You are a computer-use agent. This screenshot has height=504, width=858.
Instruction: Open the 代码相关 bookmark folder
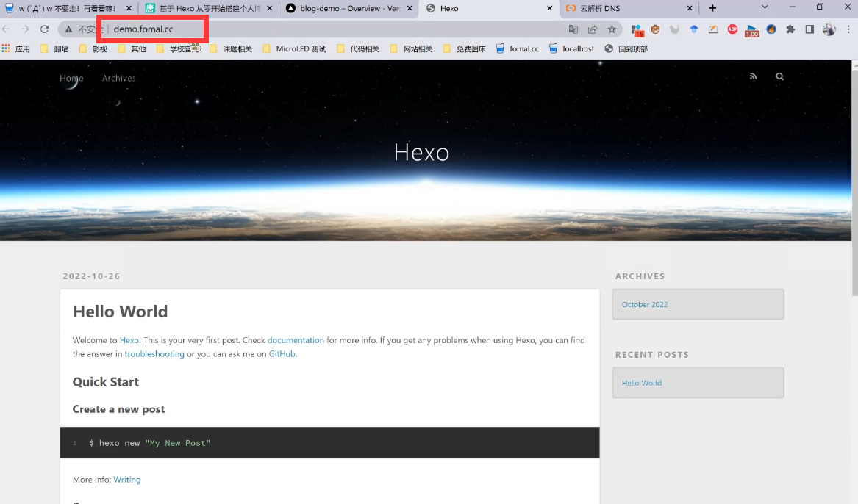pyautogui.click(x=358, y=49)
